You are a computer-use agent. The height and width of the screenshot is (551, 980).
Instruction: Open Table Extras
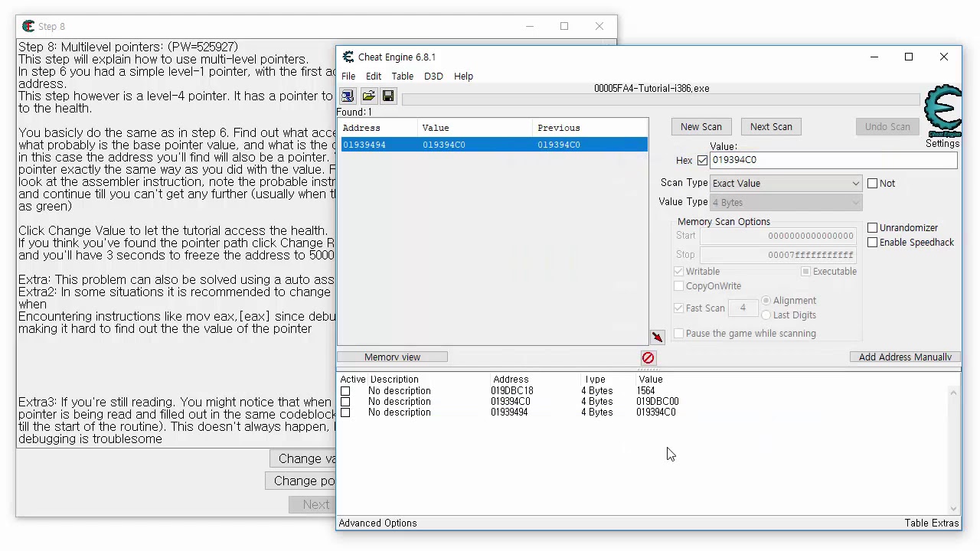932,523
